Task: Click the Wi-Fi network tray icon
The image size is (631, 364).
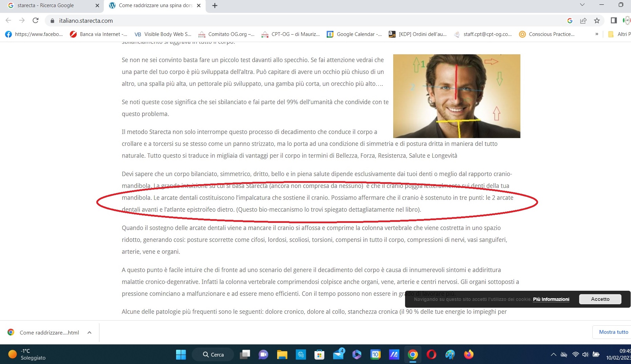Action: (x=576, y=355)
